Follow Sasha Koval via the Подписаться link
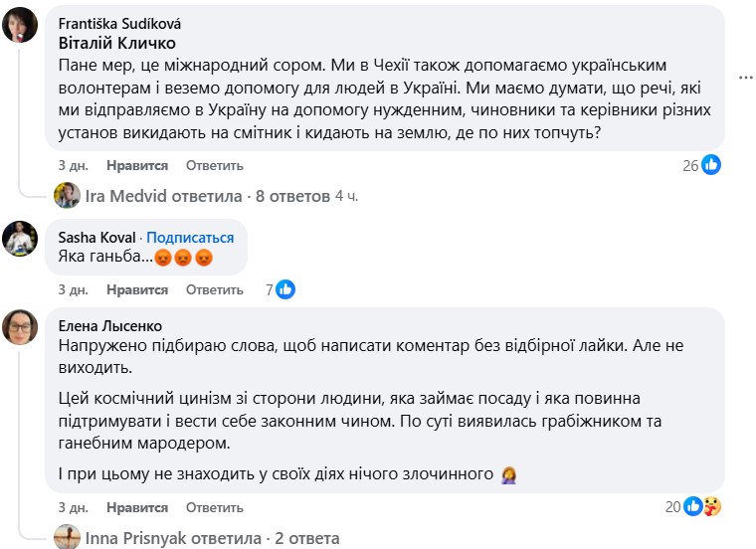Screen dimensions: 756x549 click(191, 238)
